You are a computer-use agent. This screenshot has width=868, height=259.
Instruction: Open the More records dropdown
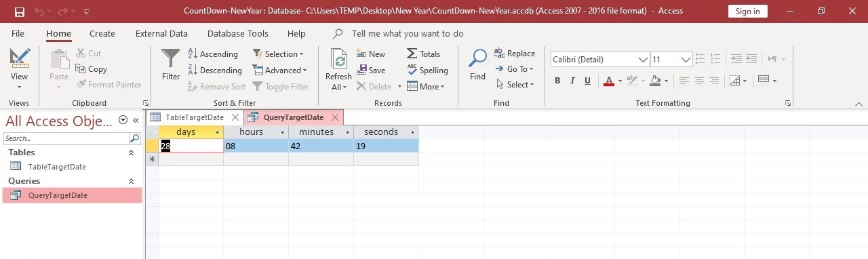[425, 87]
